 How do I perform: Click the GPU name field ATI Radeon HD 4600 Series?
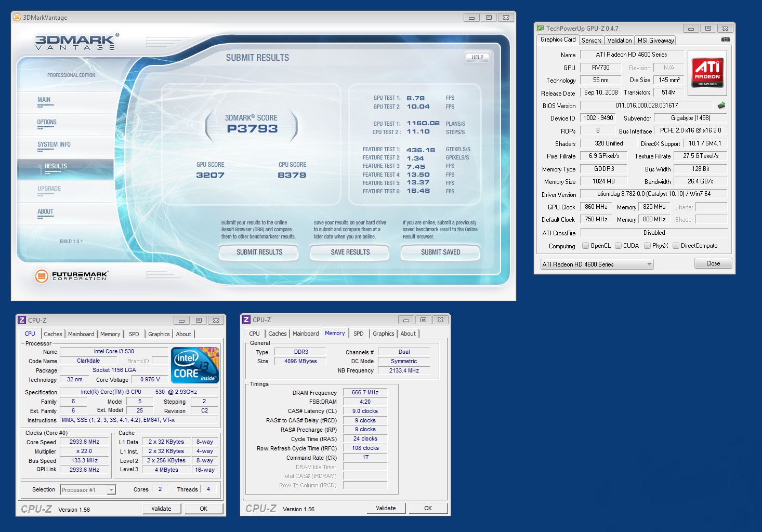(632, 55)
